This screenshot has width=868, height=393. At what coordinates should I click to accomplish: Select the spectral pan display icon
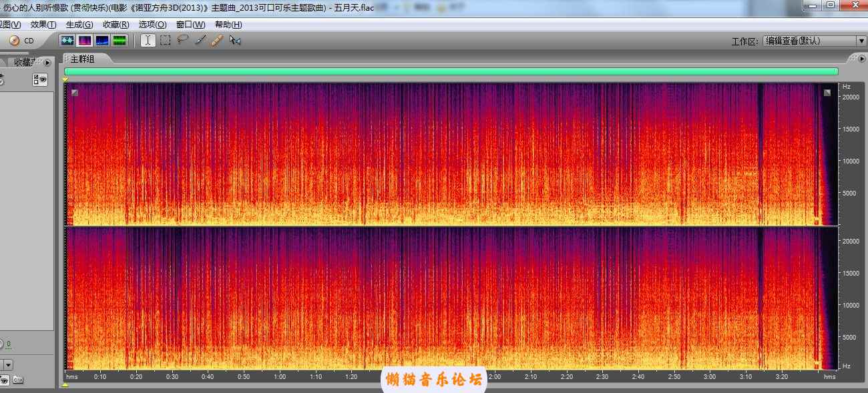tap(102, 40)
